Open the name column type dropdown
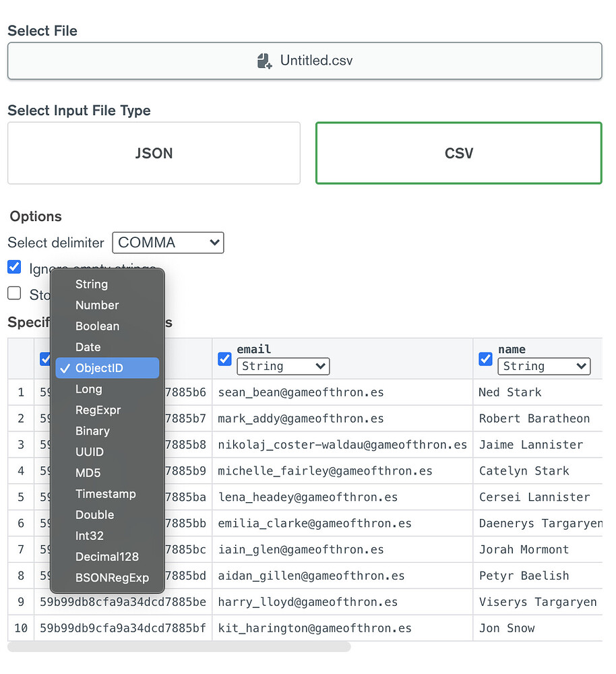This screenshot has width=616, height=674. pos(544,366)
